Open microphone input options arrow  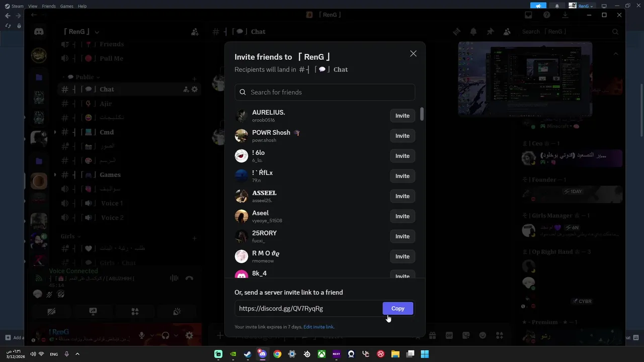tap(151, 335)
